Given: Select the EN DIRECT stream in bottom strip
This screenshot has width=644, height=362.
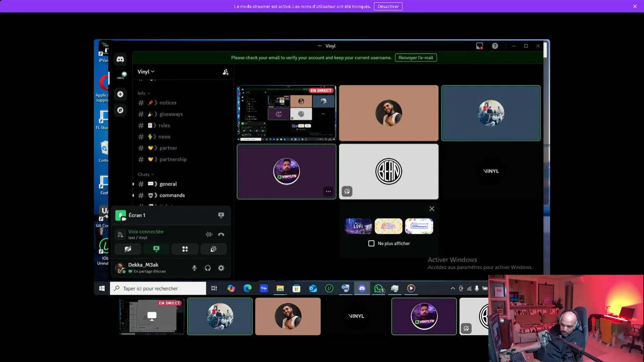Looking at the screenshot, I should pyautogui.click(x=151, y=316).
